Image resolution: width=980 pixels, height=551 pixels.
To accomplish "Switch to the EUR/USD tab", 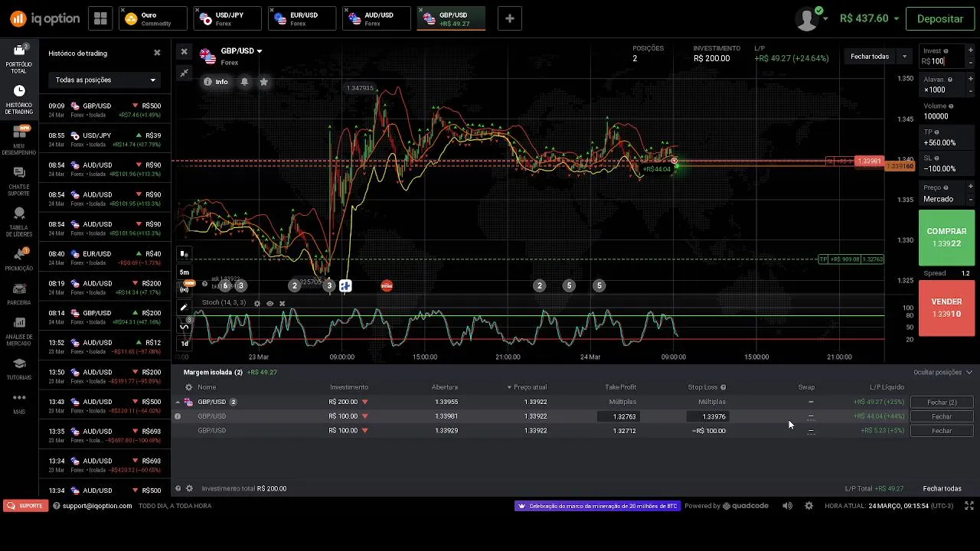I will 302,19.
